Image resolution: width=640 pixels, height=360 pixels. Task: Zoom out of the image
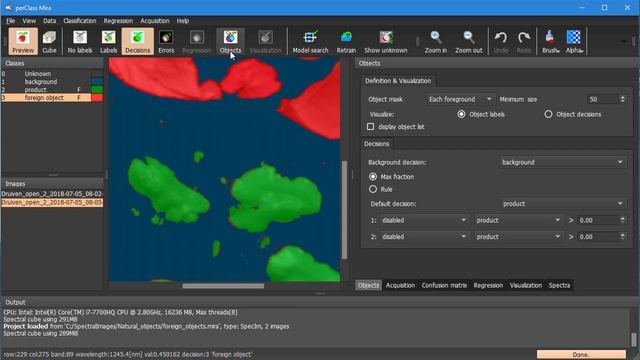tap(469, 41)
